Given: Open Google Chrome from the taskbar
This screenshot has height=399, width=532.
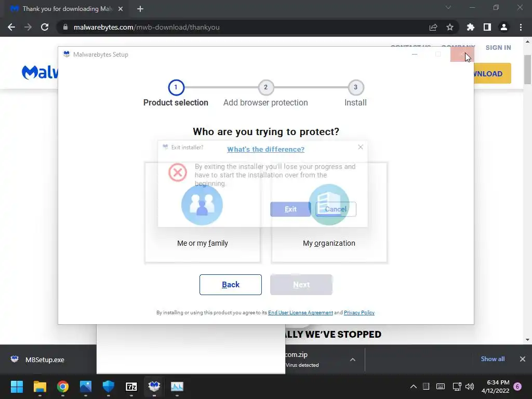Looking at the screenshot, I should [x=63, y=387].
